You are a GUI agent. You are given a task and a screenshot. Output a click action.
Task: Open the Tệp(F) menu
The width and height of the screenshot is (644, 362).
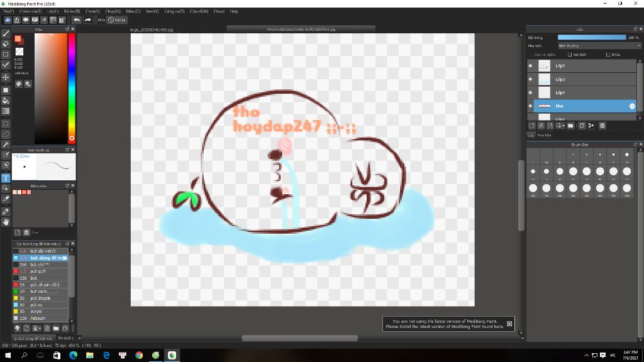pyautogui.click(x=8, y=11)
